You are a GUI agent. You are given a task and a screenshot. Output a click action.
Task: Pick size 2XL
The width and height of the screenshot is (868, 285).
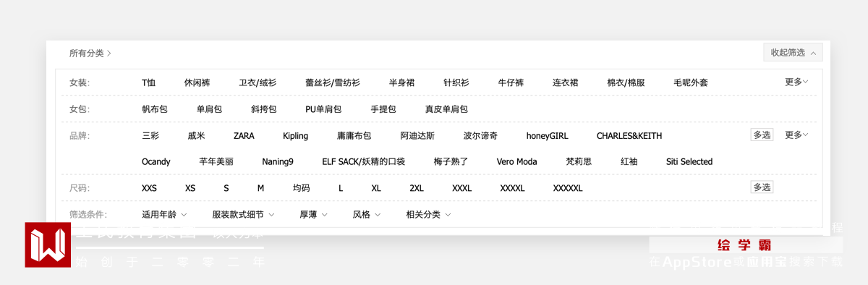tap(417, 188)
